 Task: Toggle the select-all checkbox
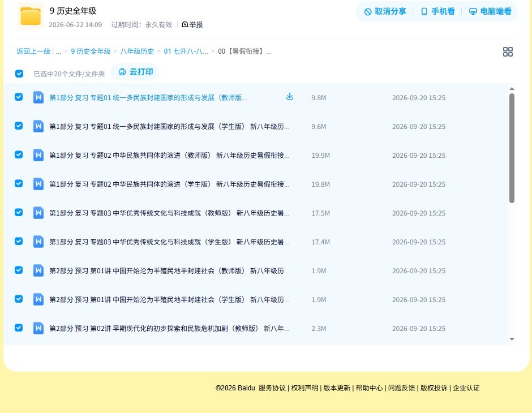[19, 74]
